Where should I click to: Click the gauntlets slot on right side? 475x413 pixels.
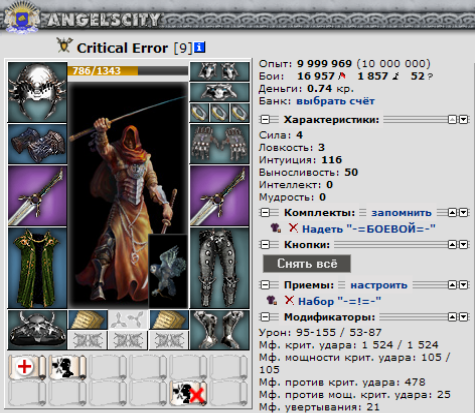point(219,144)
